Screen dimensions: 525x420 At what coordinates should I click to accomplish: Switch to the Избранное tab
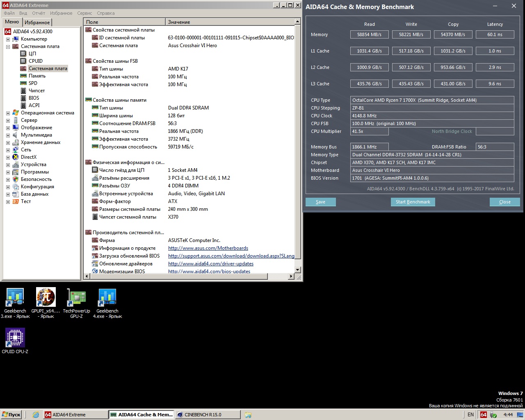pos(37,23)
